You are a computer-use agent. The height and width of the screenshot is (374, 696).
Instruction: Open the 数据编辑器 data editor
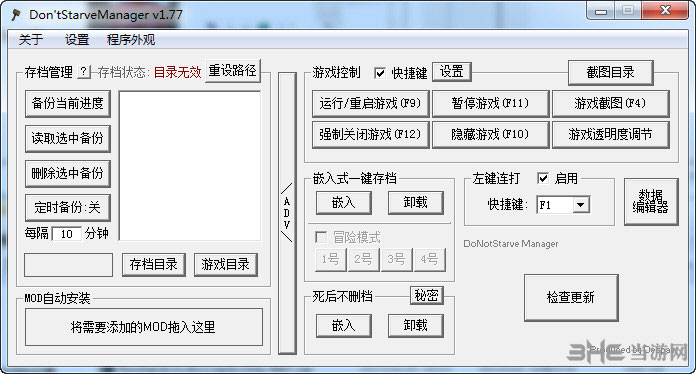651,202
